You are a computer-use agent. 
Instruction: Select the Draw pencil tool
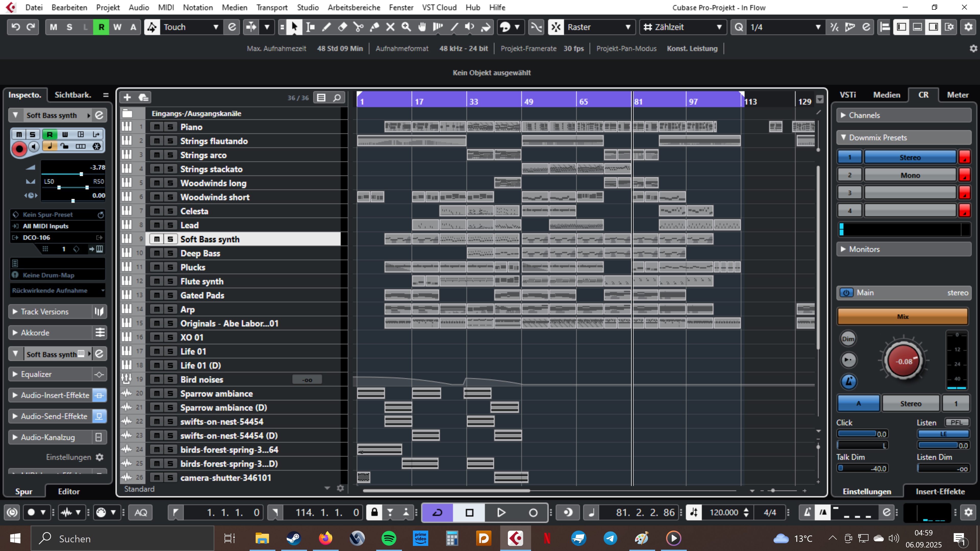click(x=326, y=27)
